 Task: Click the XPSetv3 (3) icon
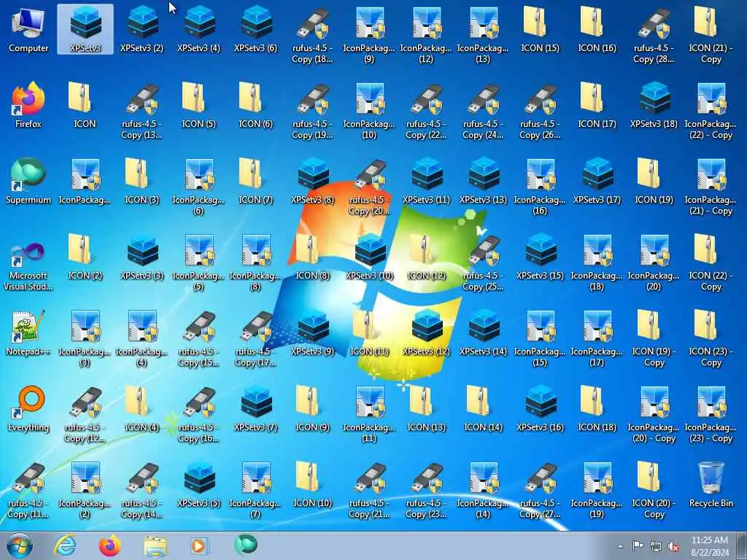point(142,257)
